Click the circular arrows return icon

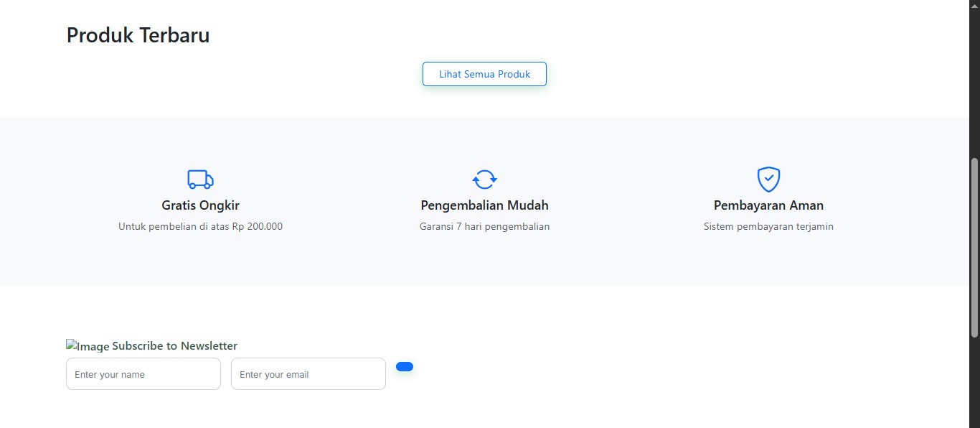click(x=484, y=179)
